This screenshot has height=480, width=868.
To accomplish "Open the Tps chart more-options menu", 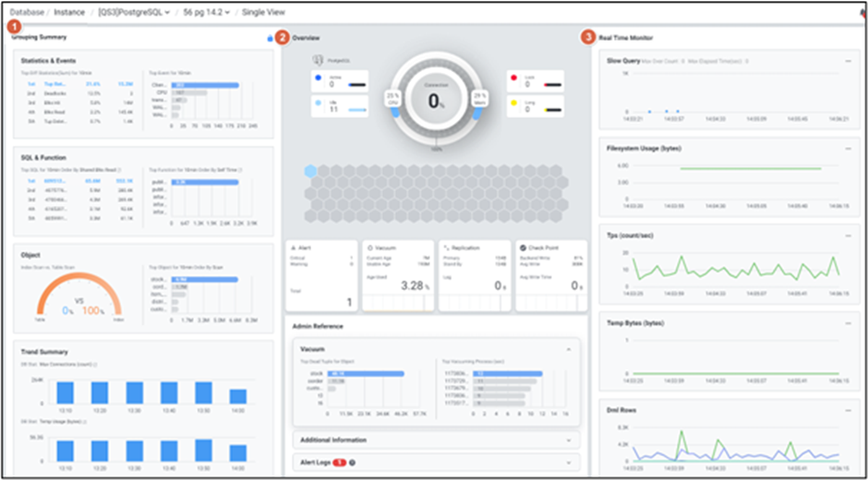I will pos(848,235).
